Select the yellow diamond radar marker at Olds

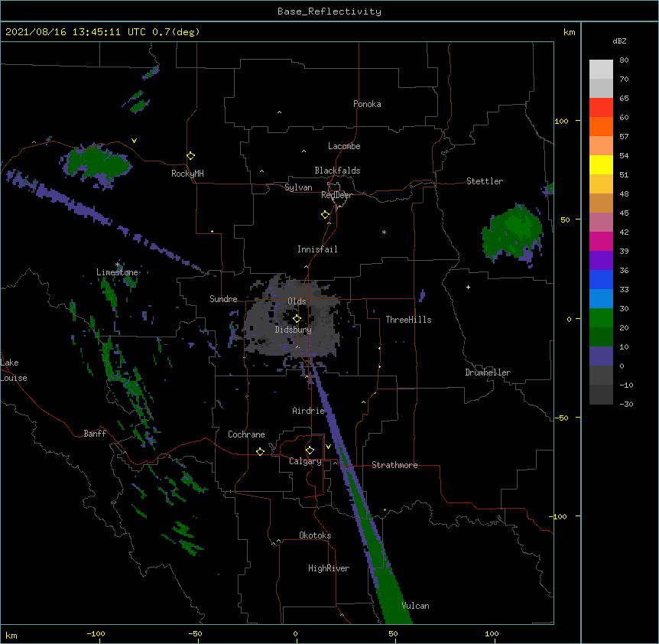297,318
